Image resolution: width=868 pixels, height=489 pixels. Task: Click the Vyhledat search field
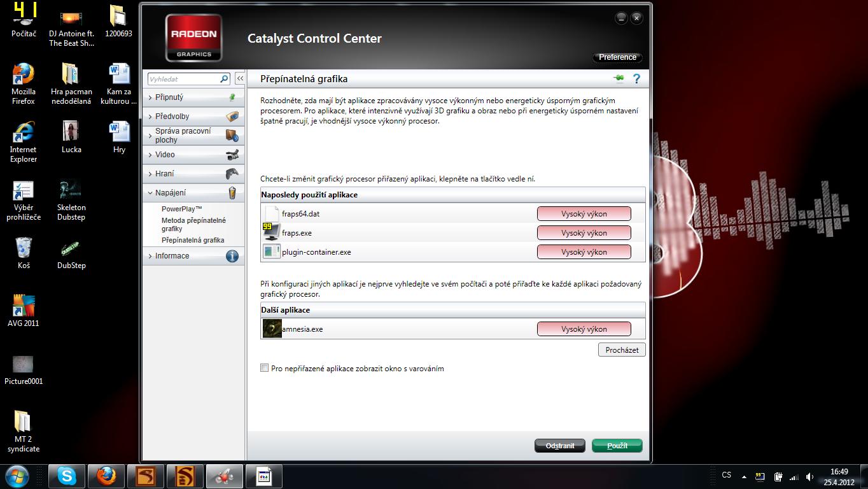click(183, 79)
